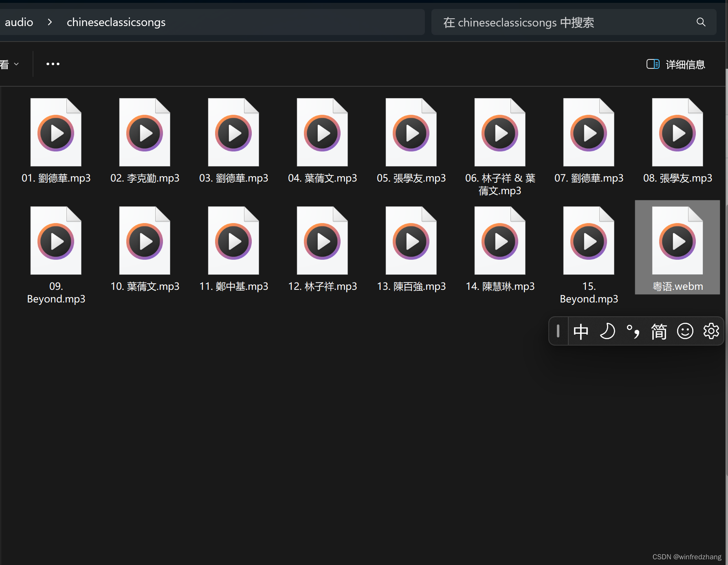Click the IME toolbar drag handle
The image size is (728, 565).
(x=558, y=331)
